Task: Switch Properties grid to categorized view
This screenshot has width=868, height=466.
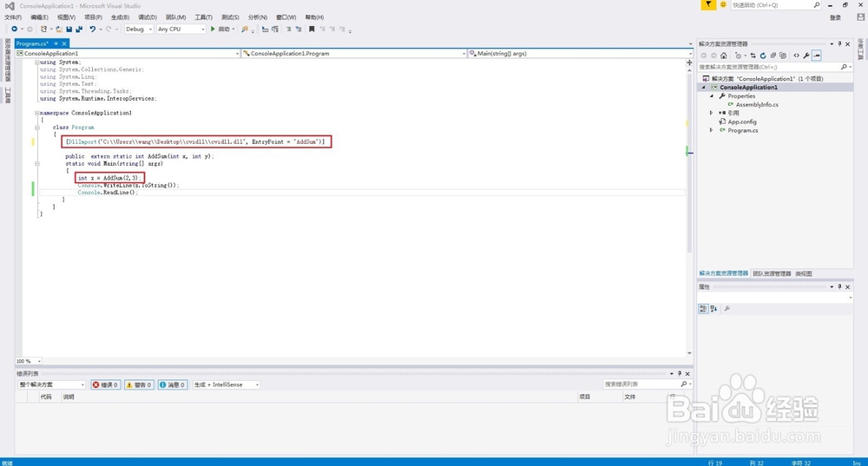Action: [x=703, y=309]
